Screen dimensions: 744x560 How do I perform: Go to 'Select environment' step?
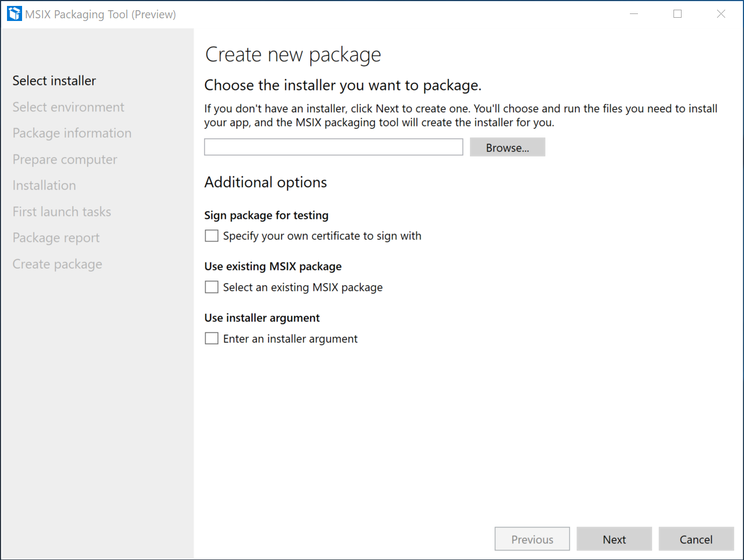click(x=68, y=107)
